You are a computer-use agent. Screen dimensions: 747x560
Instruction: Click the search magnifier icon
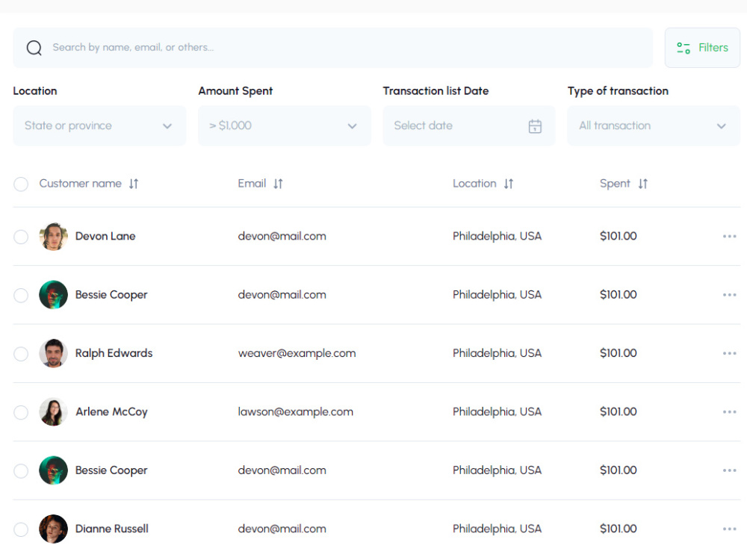[x=34, y=48]
